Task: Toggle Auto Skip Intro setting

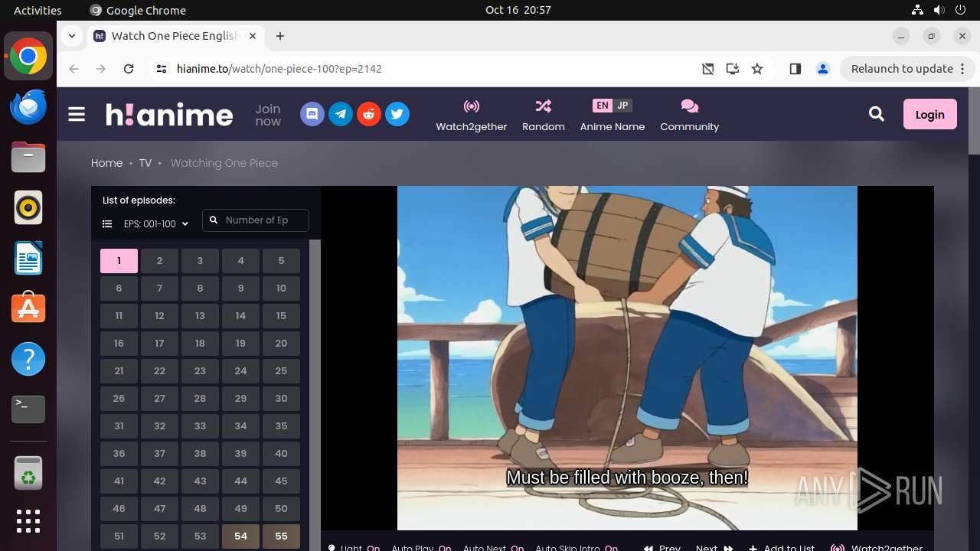Action: pos(577,548)
